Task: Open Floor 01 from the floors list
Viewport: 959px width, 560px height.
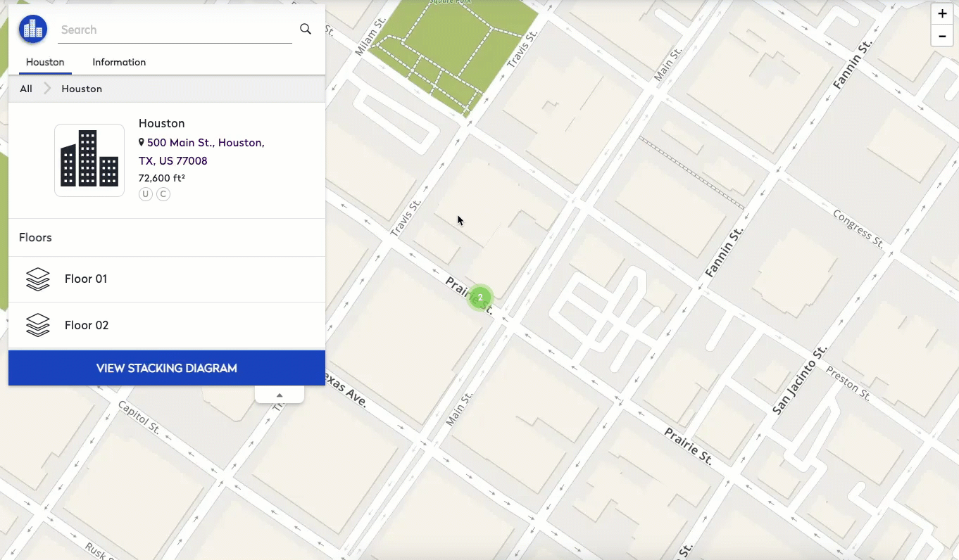Action: click(x=86, y=279)
